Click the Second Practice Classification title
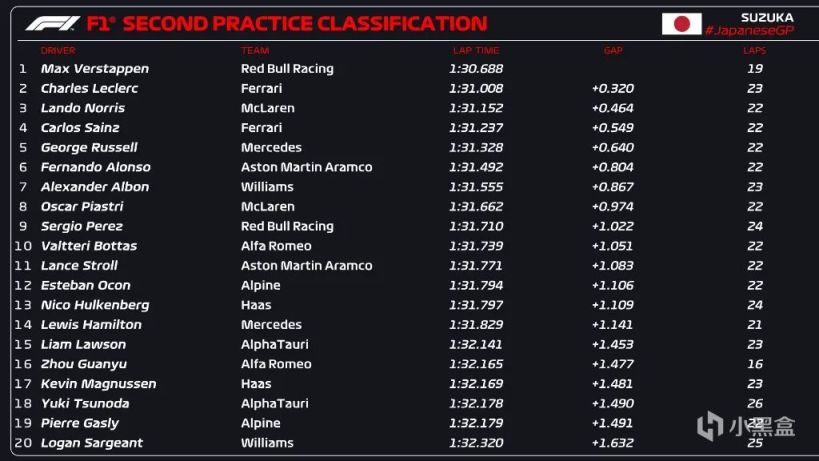 [x=305, y=23]
